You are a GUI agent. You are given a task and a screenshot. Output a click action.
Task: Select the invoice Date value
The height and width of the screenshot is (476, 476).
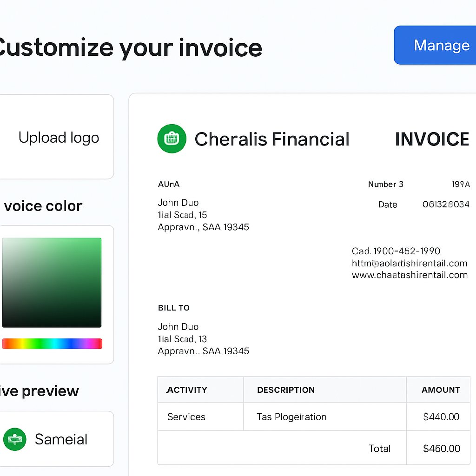[x=446, y=204]
